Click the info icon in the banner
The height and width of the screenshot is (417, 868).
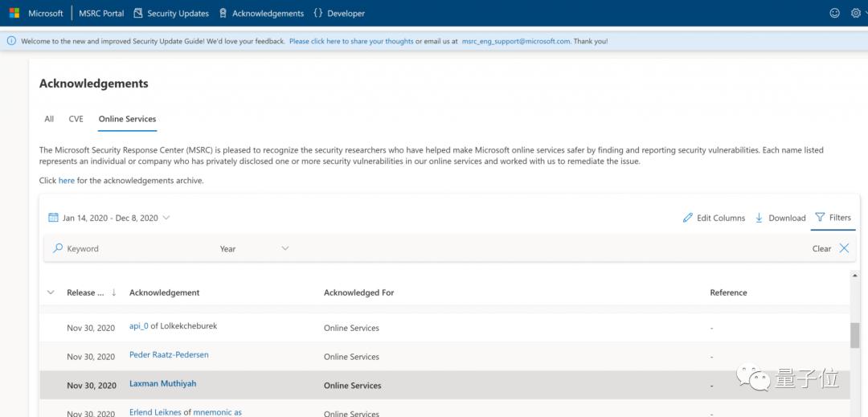pyautogui.click(x=11, y=41)
